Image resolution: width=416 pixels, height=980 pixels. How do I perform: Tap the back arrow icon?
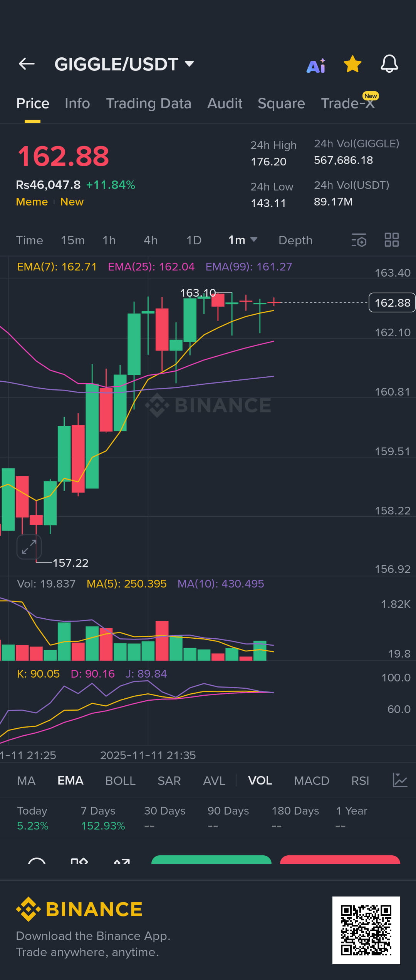click(x=27, y=64)
